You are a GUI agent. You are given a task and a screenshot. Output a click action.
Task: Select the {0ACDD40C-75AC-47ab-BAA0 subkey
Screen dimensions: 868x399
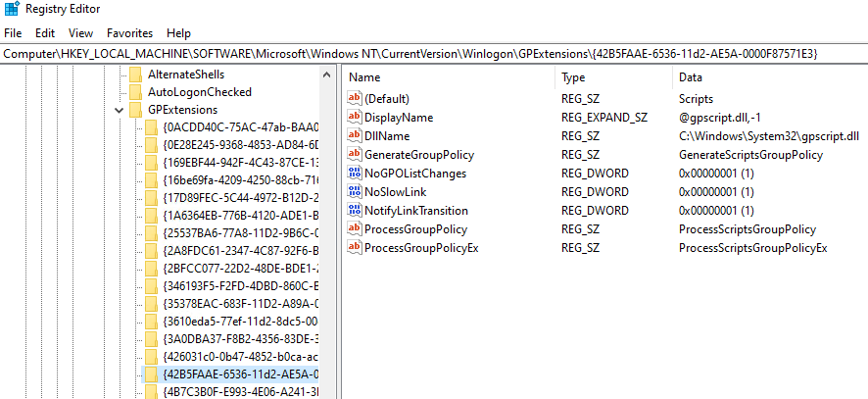coord(240,127)
